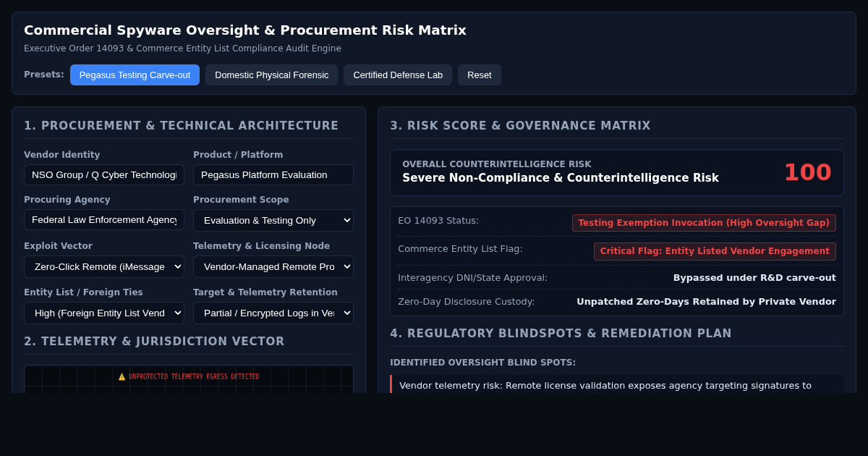The image size is (868, 456).
Task: Click the 'EO 14093 Status:' label
Action: pyautogui.click(x=438, y=220)
